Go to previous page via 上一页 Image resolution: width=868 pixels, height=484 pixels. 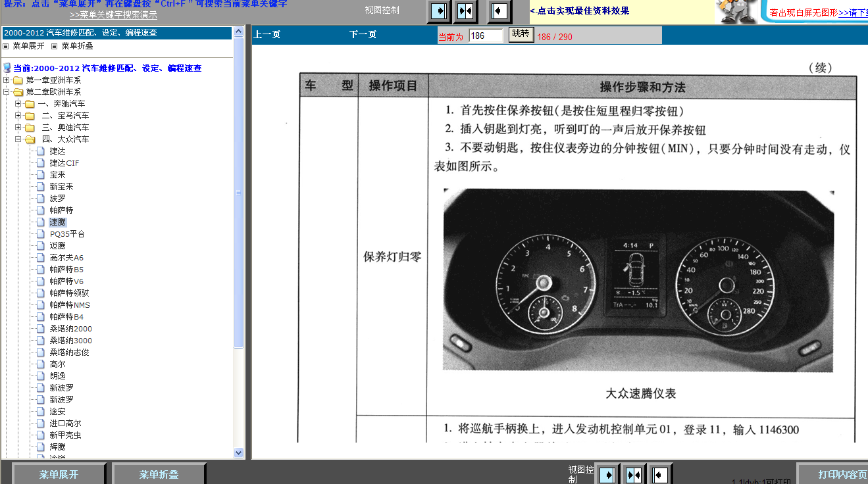pyautogui.click(x=267, y=35)
